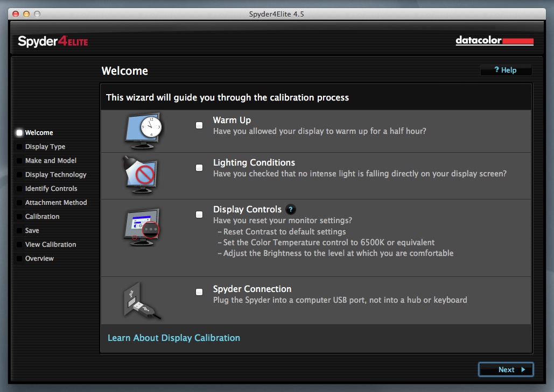Viewport: 554px width, 392px height.
Task: Click the Overview step in the sidebar
Action: [x=39, y=259]
